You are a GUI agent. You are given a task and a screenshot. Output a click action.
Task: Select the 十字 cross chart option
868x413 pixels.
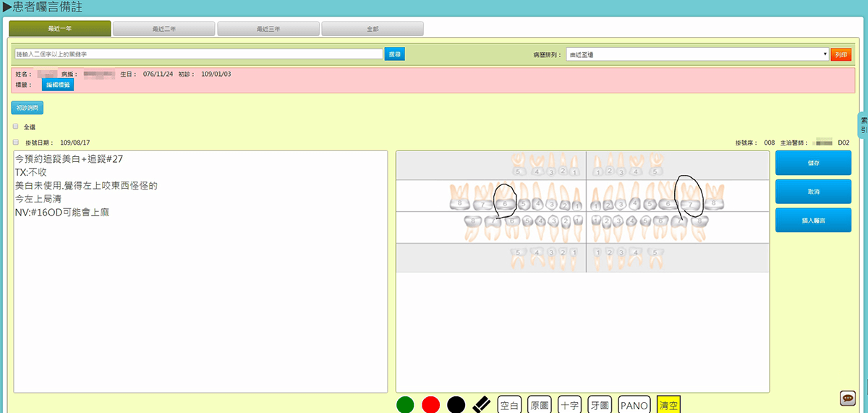[x=570, y=406]
